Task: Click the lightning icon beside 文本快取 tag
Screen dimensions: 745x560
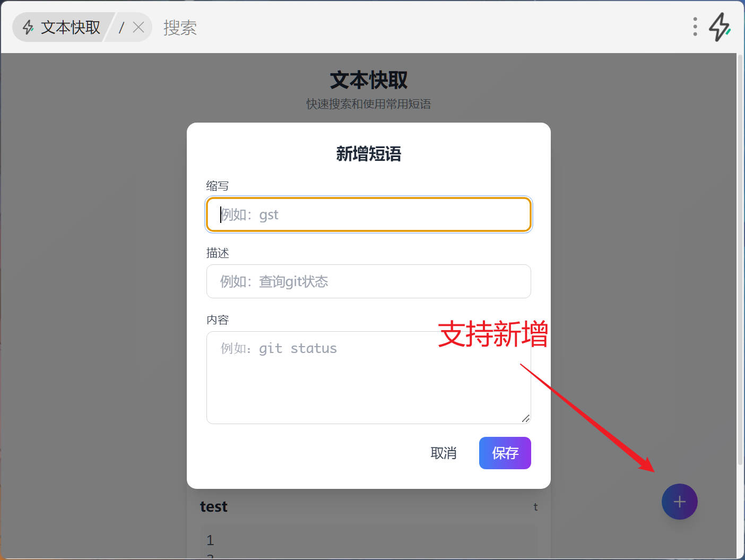Action: point(29,27)
